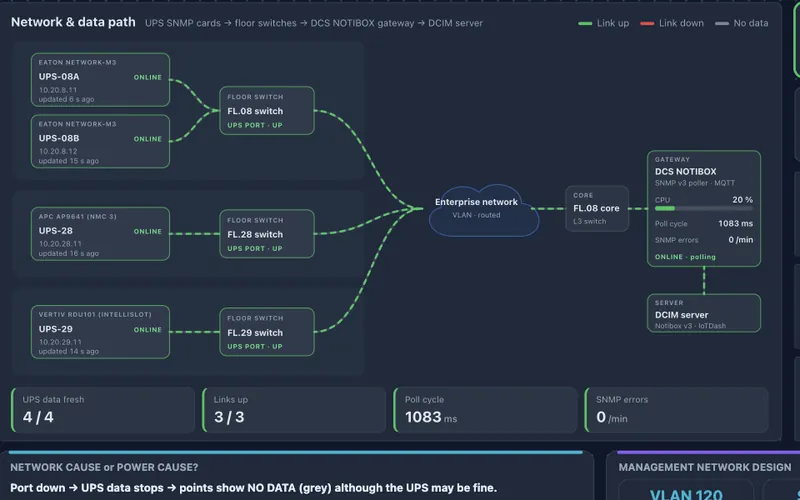
Task: Click the DCIM server node
Action: (x=704, y=313)
